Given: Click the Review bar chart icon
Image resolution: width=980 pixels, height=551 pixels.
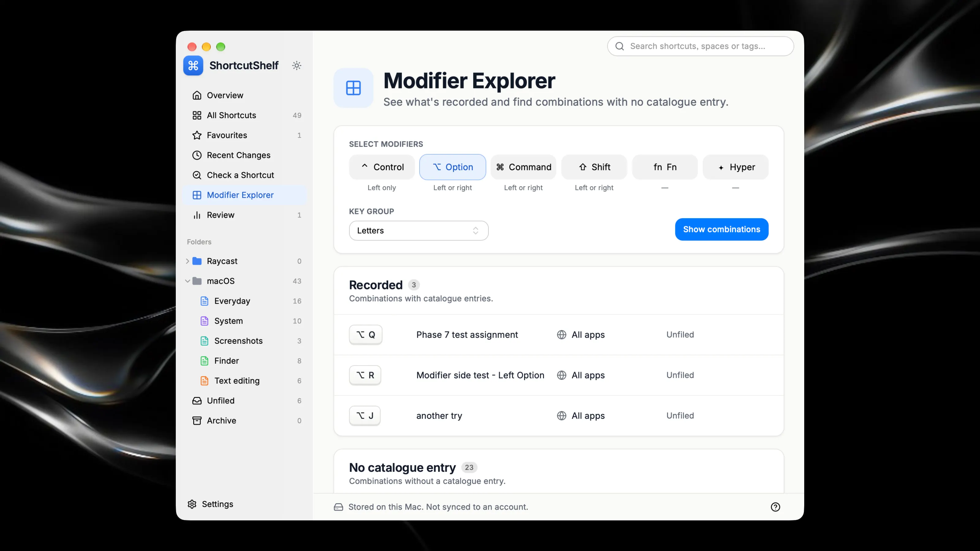Looking at the screenshot, I should (x=197, y=215).
